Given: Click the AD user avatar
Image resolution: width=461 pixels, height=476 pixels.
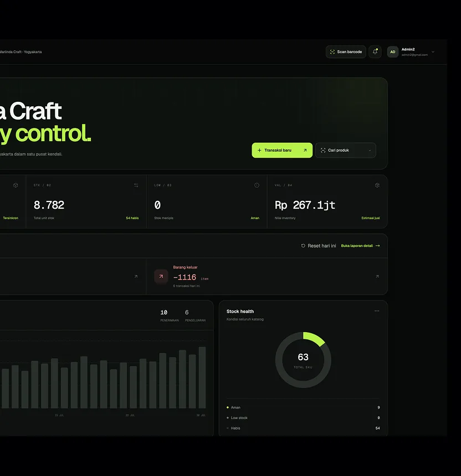Looking at the screenshot, I should tap(393, 52).
